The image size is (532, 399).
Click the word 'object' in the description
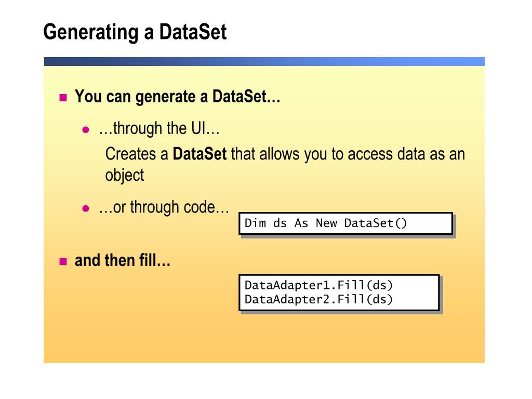point(125,176)
